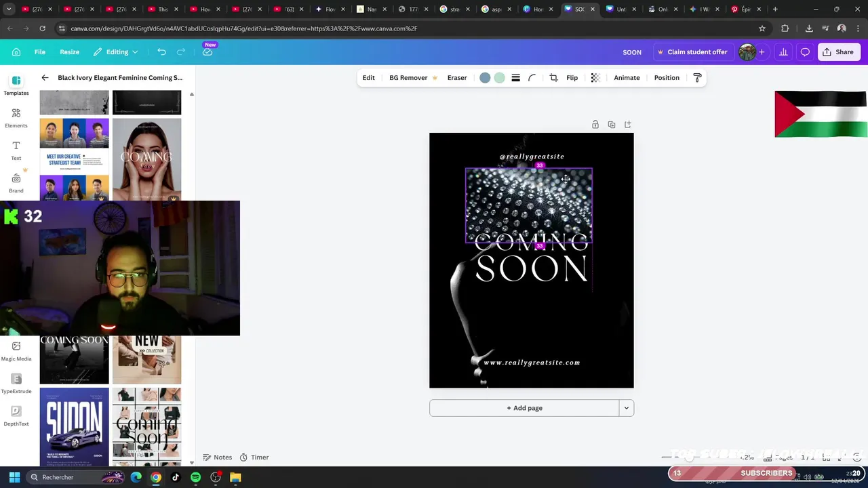Click the user avatar in header
868x488 pixels.
coord(747,52)
